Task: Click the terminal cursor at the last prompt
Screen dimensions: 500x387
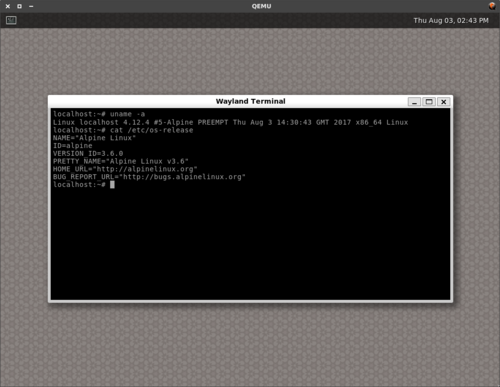Action: point(112,185)
